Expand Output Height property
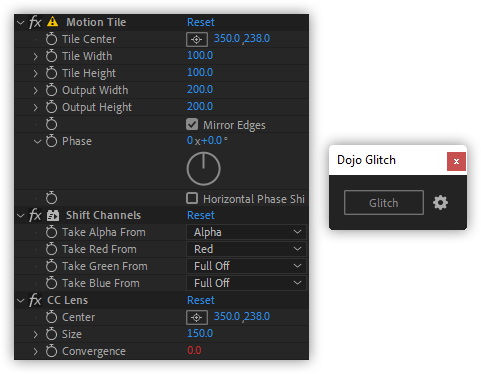 [36, 107]
